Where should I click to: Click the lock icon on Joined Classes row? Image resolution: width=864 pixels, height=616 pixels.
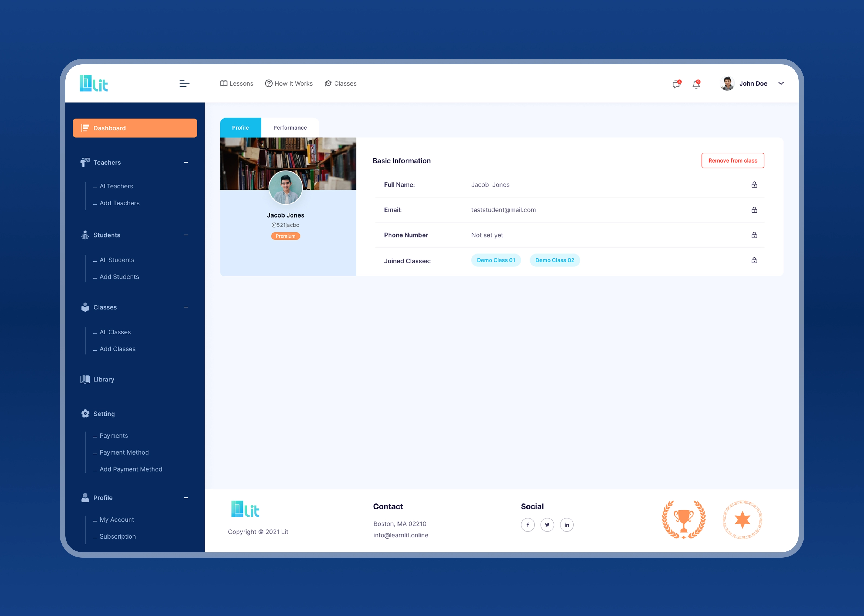coord(754,260)
